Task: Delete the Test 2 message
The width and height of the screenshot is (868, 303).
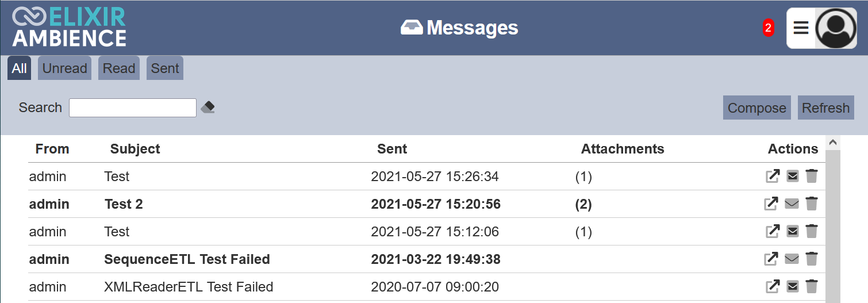Action: 811,204
